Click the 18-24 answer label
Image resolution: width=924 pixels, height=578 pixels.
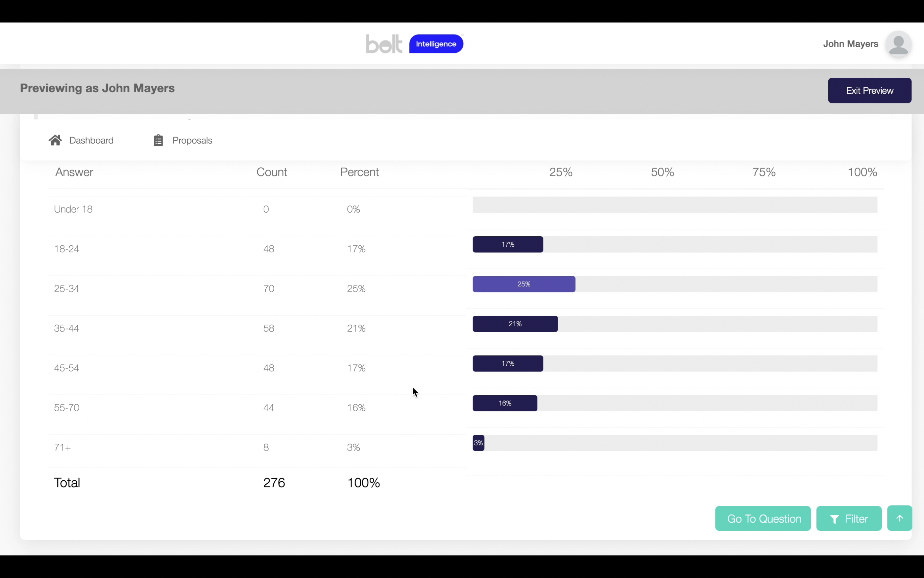tap(66, 249)
